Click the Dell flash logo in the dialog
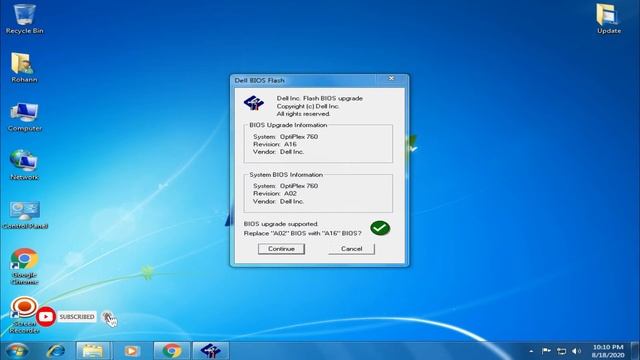This screenshot has height=360, width=640. tap(253, 103)
